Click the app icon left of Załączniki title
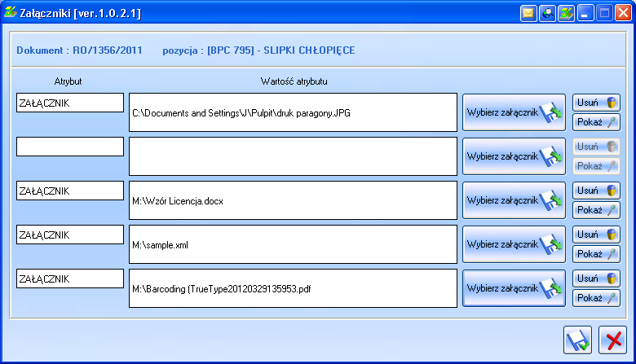This screenshot has width=636, height=364. click(x=11, y=13)
